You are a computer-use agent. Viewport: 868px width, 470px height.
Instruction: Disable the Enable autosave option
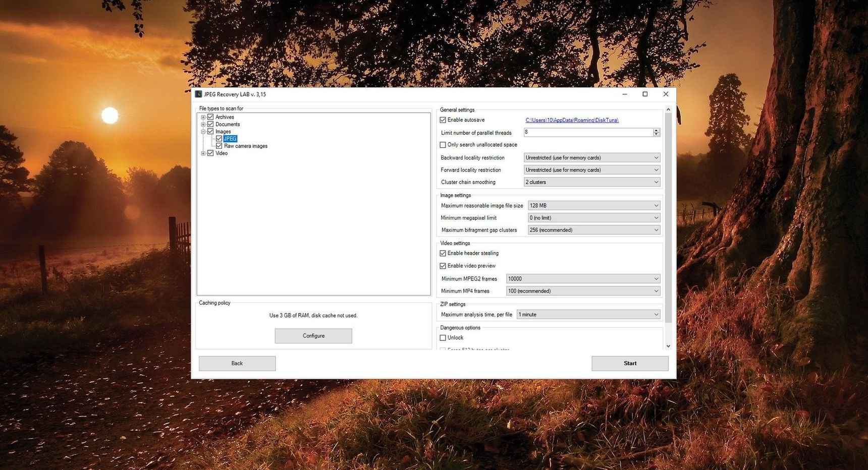(x=443, y=120)
